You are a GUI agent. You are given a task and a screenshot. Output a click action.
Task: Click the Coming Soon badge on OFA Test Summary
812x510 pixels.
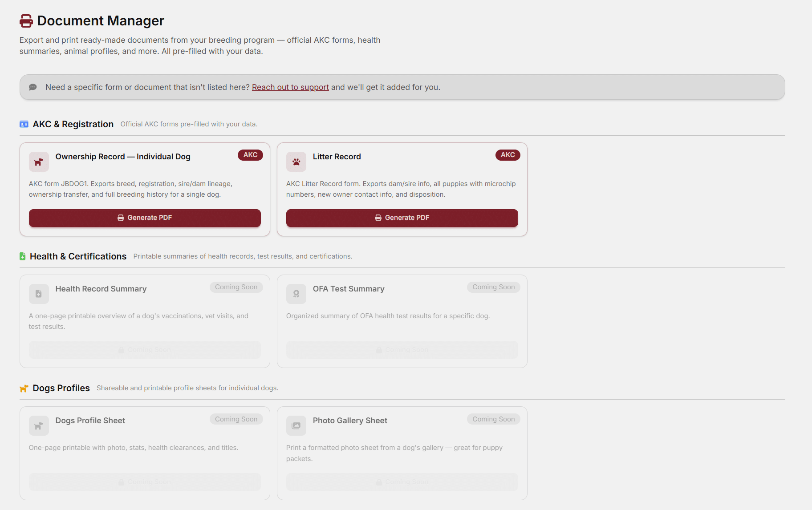click(x=493, y=287)
